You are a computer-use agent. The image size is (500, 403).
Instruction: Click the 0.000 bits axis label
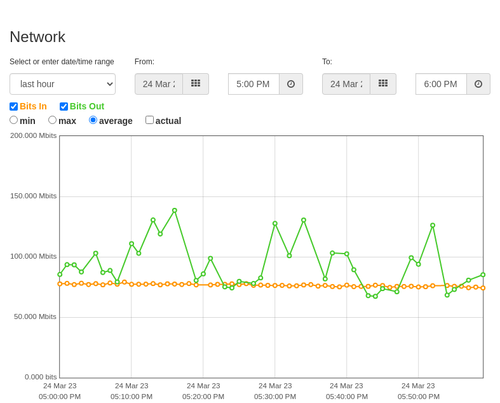point(41,377)
